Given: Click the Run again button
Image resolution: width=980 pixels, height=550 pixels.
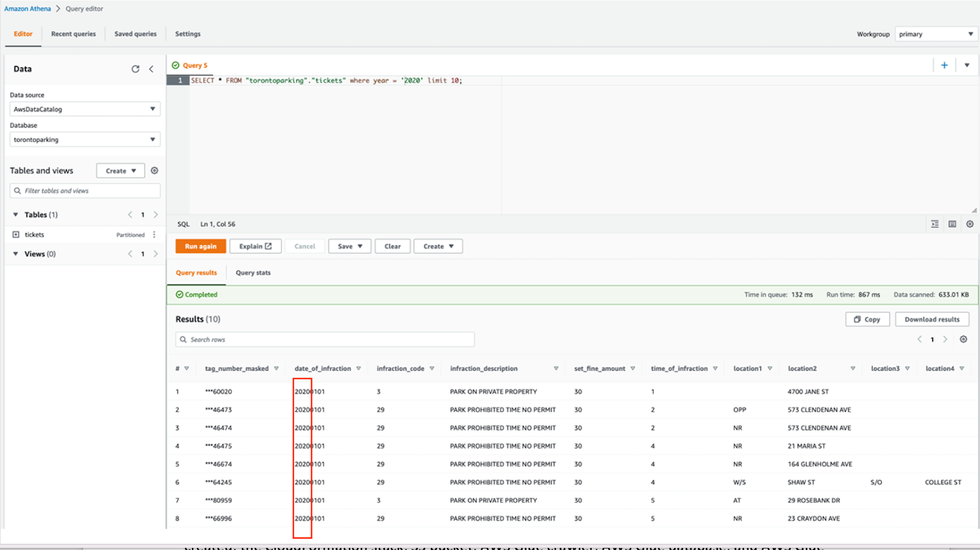Looking at the screenshot, I should point(200,246).
